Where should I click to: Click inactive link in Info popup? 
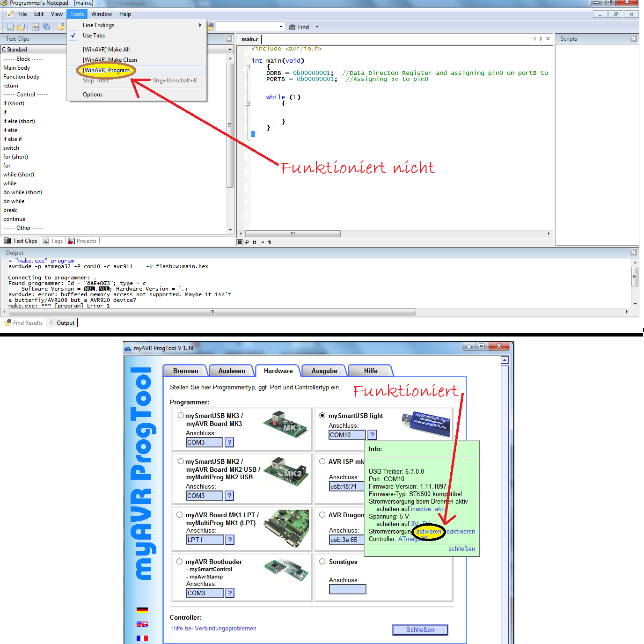(421, 509)
